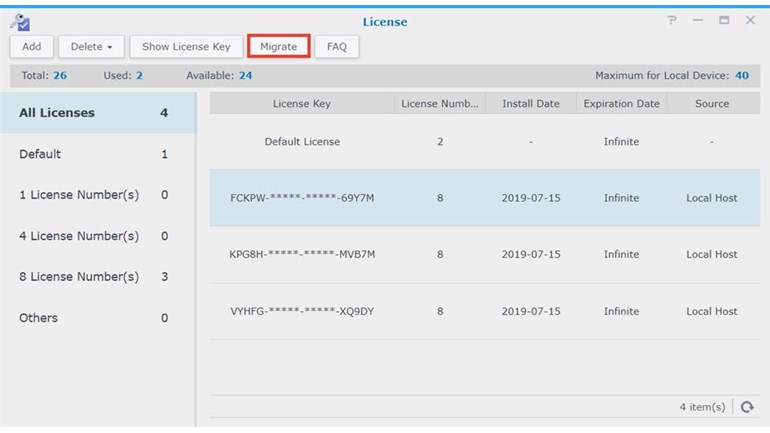
Task: Click the 4 item(s) count
Action: [x=702, y=407]
